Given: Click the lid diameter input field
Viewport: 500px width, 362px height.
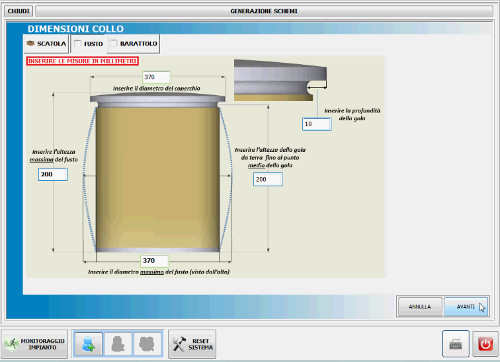Looking at the screenshot, I should click(x=156, y=77).
